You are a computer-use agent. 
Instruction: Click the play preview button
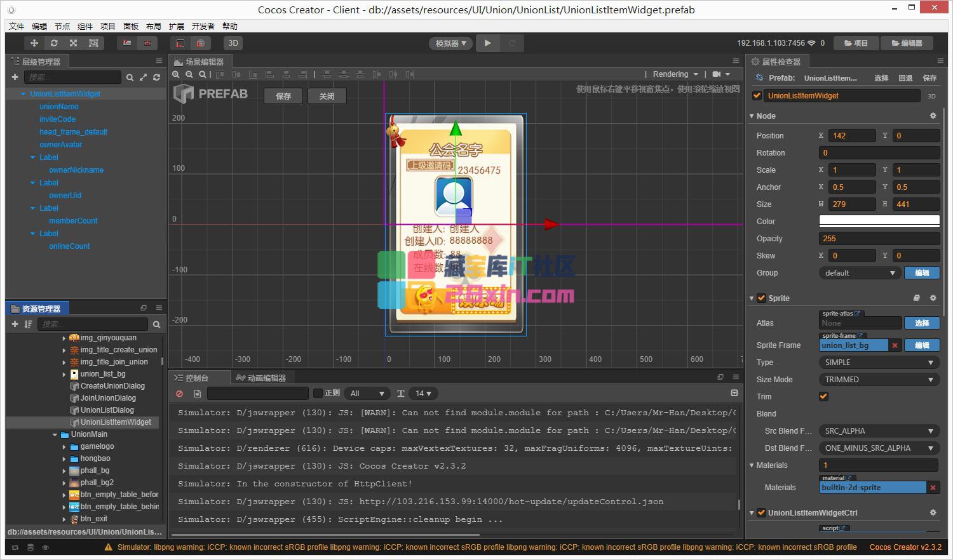click(x=487, y=43)
